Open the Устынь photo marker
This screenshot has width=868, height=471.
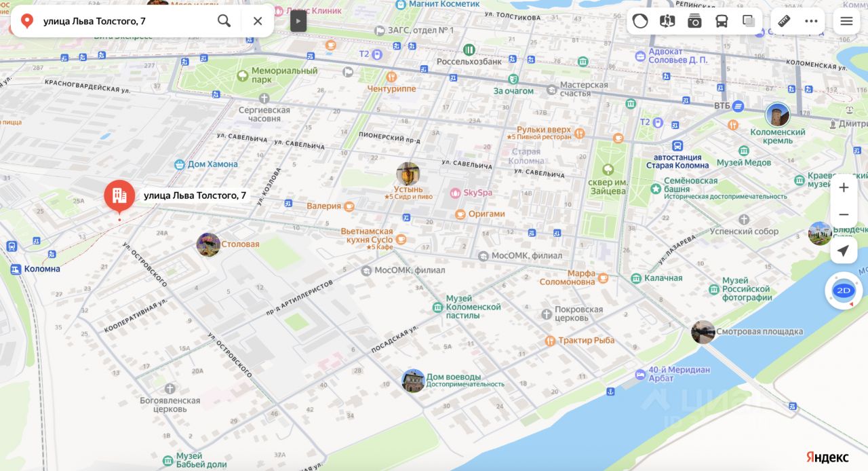point(408,173)
